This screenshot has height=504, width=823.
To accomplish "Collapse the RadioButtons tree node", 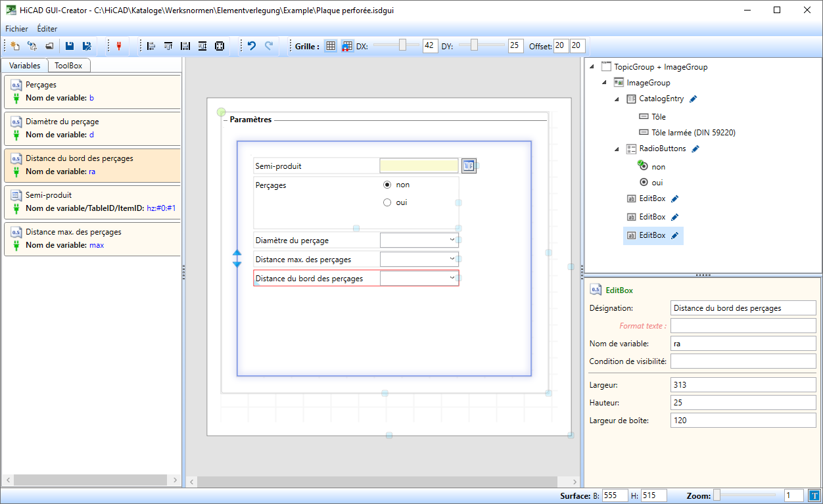I will tap(617, 149).
